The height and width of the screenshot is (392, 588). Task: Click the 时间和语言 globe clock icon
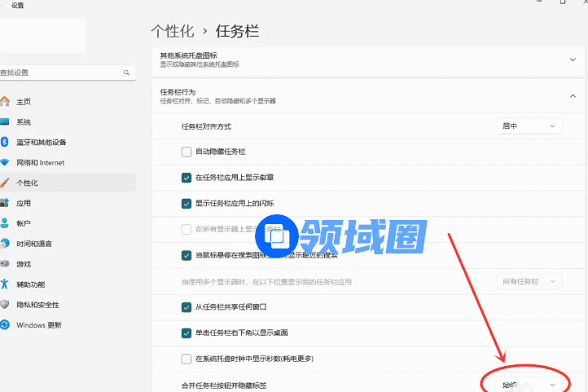(x=5, y=244)
